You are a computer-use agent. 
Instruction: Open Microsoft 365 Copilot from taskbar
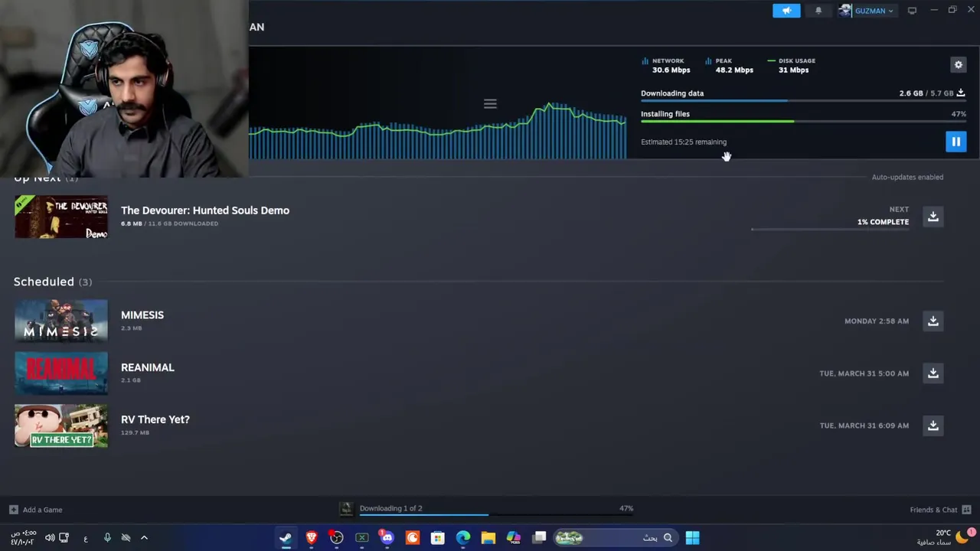(513, 537)
